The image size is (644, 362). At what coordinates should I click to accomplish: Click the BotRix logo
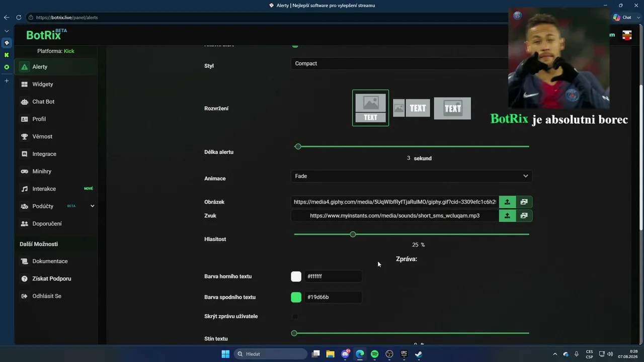pyautogui.click(x=46, y=35)
